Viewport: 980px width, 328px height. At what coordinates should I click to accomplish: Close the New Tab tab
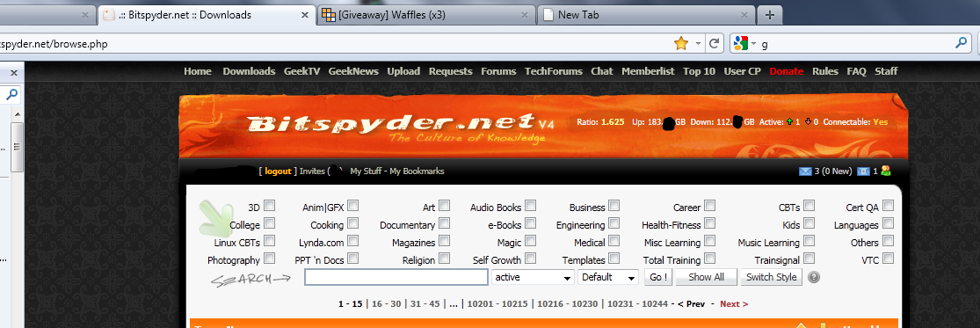[x=744, y=15]
